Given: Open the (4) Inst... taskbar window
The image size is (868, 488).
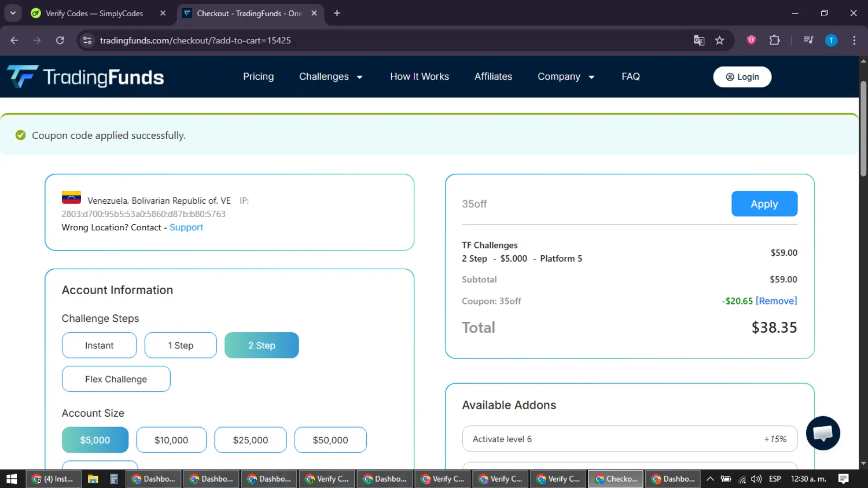Looking at the screenshot, I should point(55,479).
